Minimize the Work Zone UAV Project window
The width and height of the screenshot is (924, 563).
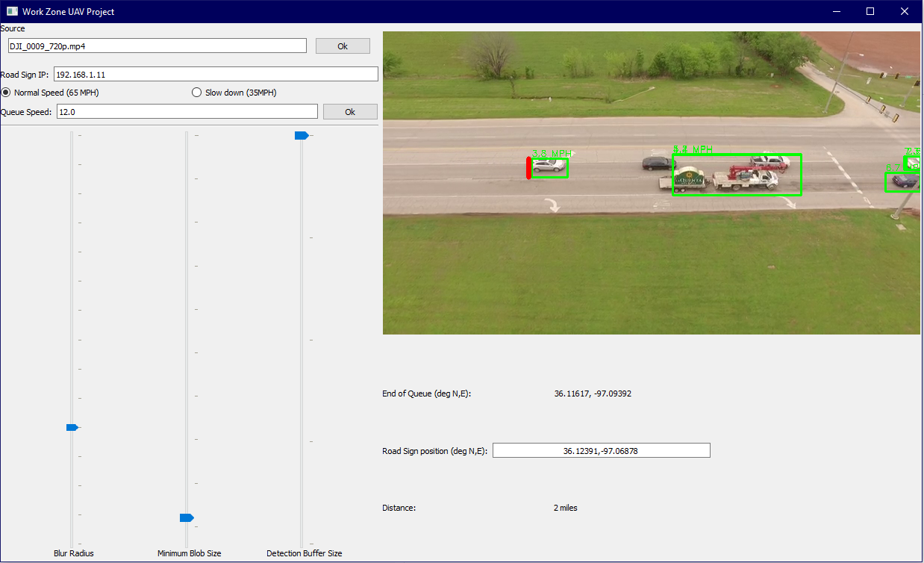(x=836, y=11)
